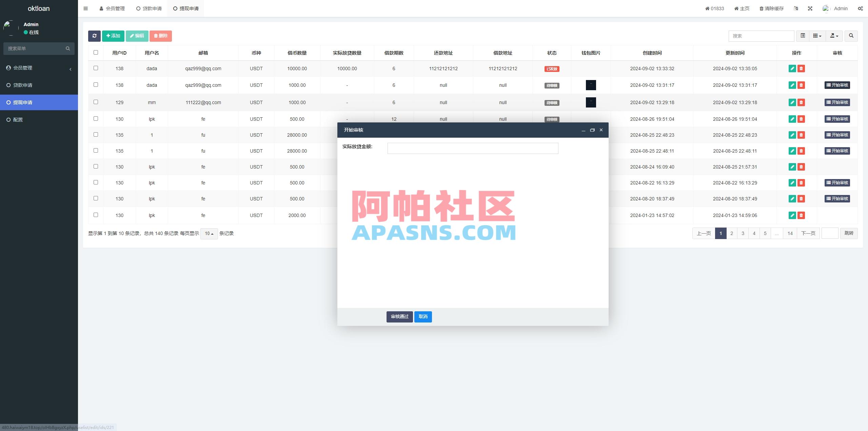The height and width of the screenshot is (431, 868).
Task: Click the delete trash icon on first row
Action: click(801, 68)
